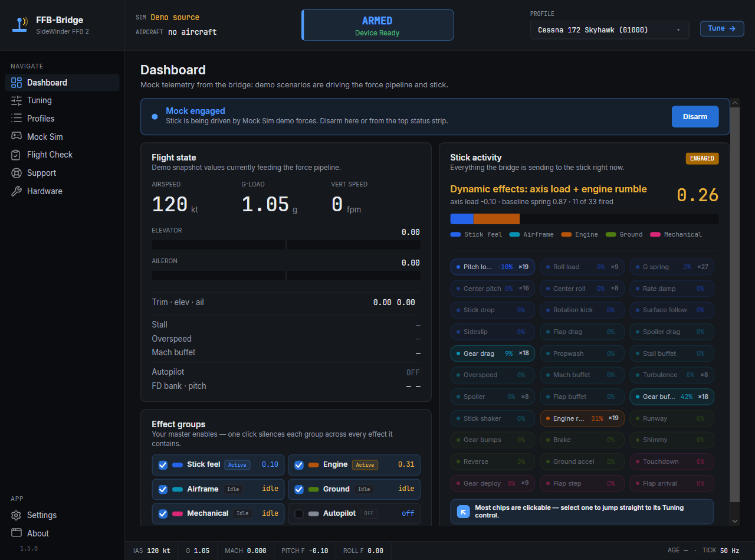Click the Hardware wrench icon
This screenshot has height=560, width=755.
[x=17, y=191]
